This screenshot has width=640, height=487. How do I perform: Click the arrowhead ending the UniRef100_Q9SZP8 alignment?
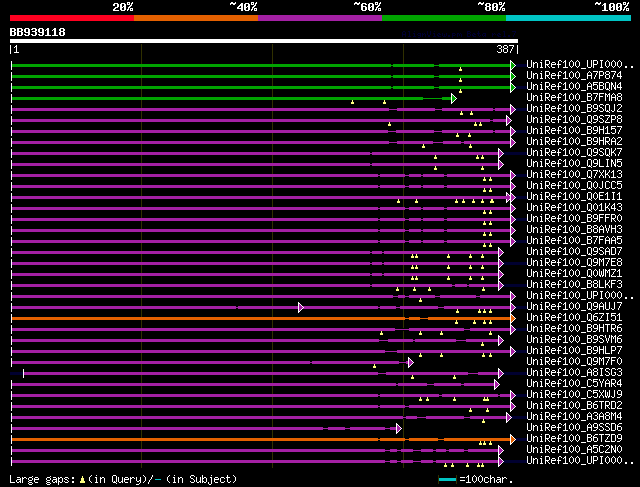tap(509, 120)
